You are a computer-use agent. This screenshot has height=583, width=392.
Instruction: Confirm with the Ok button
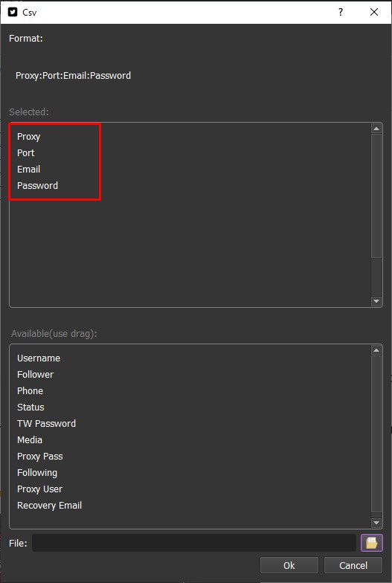(x=289, y=565)
